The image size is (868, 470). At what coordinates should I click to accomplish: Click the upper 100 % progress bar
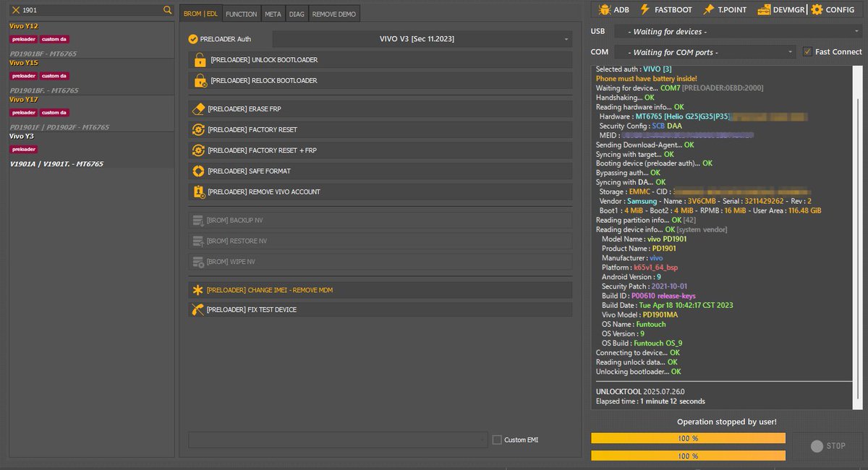tap(688, 438)
